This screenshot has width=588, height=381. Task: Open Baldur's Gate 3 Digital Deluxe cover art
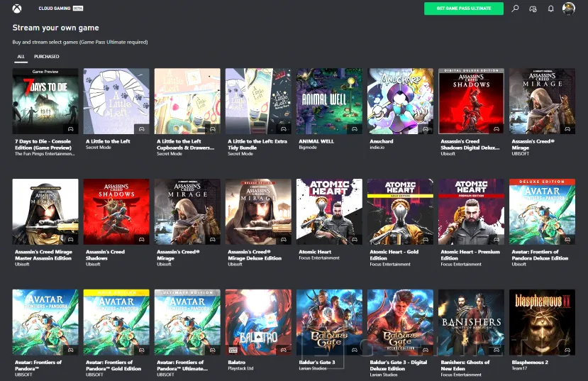[x=400, y=322]
